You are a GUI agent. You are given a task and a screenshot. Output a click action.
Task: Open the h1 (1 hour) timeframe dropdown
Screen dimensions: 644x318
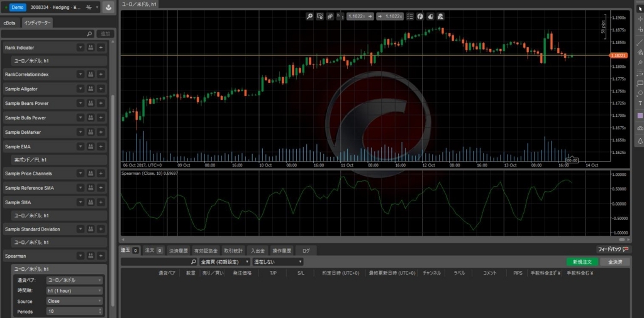click(74, 290)
